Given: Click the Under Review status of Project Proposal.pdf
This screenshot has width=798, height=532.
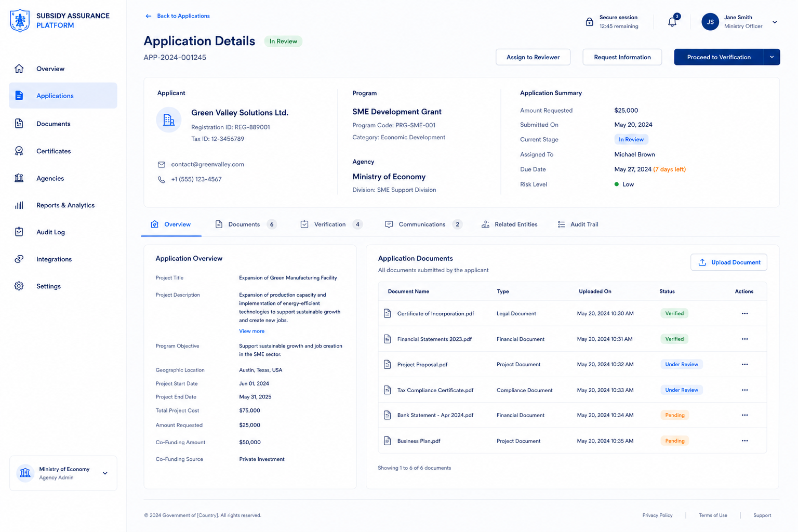Looking at the screenshot, I should pyautogui.click(x=682, y=364).
